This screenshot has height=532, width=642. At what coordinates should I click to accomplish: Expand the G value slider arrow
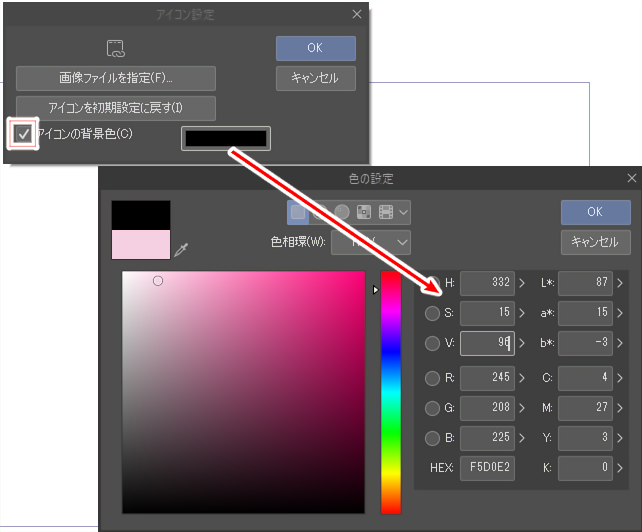tap(522, 408)
